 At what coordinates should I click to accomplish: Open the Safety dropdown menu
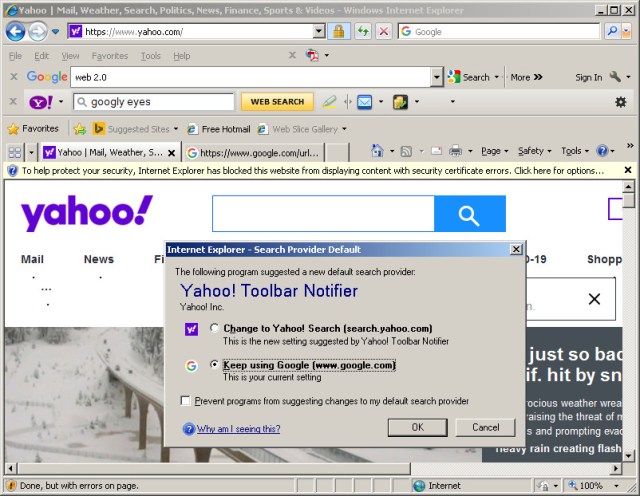coord(534,151)
